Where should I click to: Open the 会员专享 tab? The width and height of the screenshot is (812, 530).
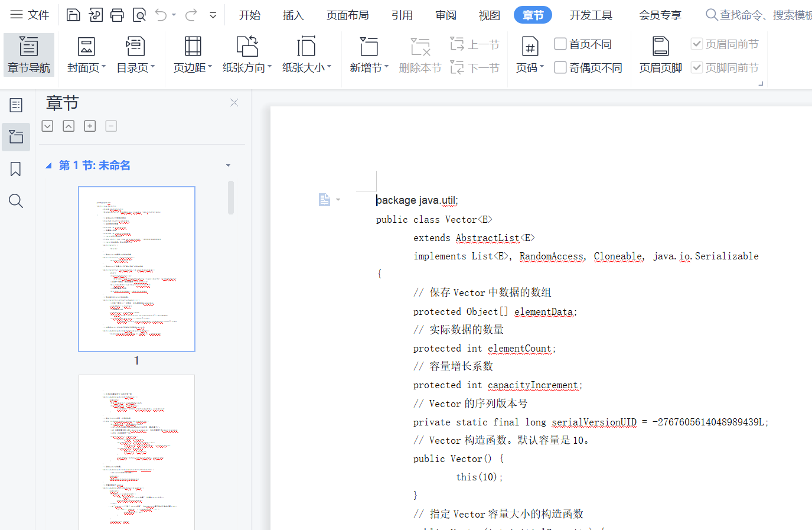(660, 15)
